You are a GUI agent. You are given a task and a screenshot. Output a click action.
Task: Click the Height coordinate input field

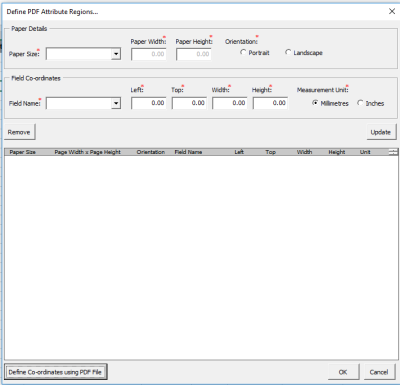tap(270, 103)
